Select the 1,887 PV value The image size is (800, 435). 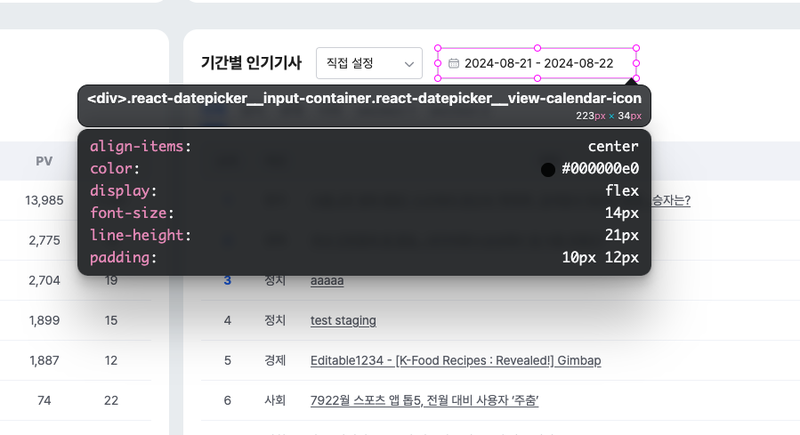click(44, 361)
